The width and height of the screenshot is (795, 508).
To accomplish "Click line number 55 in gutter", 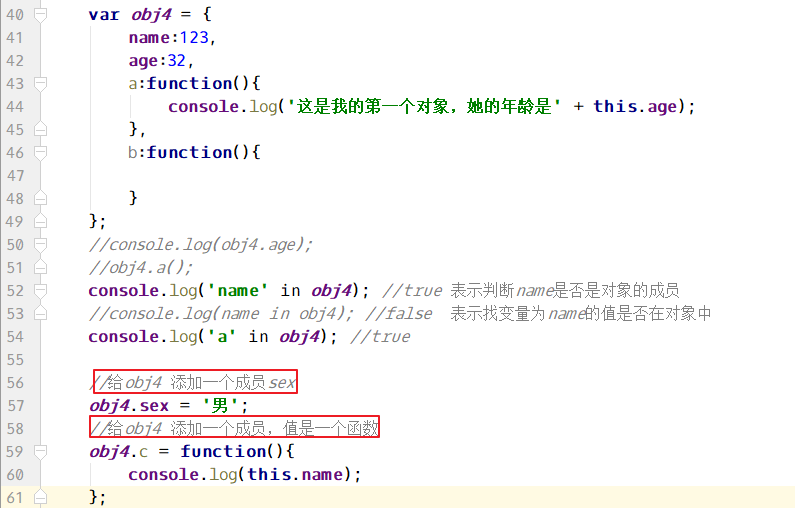I will pyautogui.click(x=15, y=360).
